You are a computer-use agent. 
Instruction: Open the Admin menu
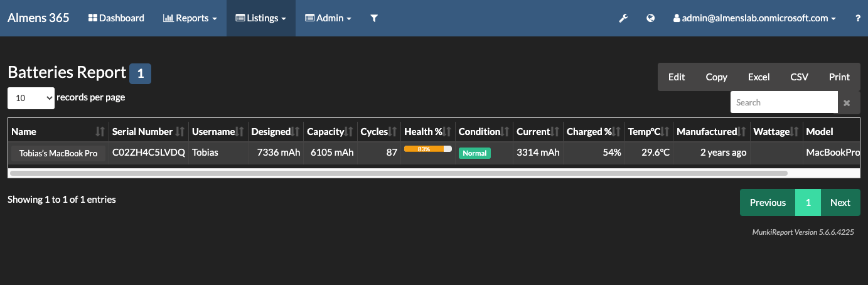pos(328,18)
